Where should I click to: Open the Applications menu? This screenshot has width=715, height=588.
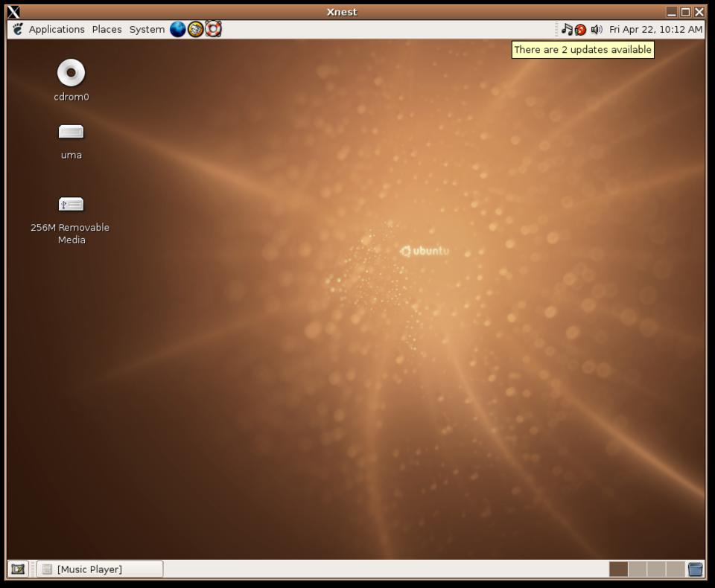tap(57, 30)
